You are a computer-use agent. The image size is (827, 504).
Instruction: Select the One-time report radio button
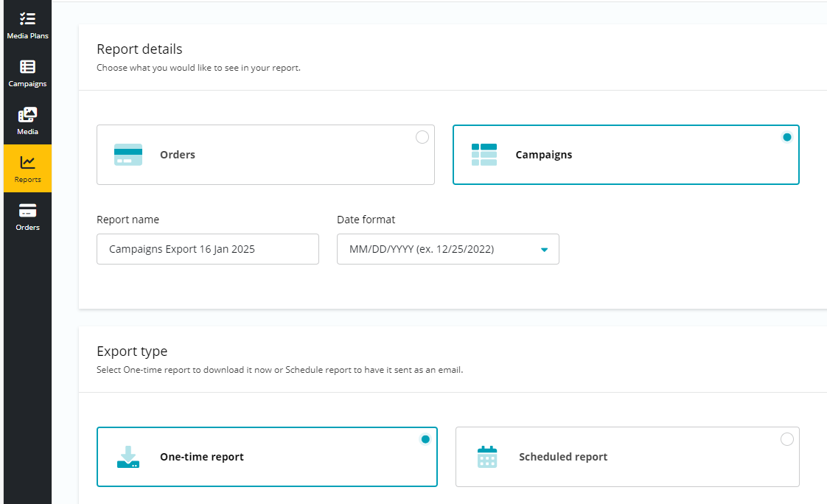(425, 439)
